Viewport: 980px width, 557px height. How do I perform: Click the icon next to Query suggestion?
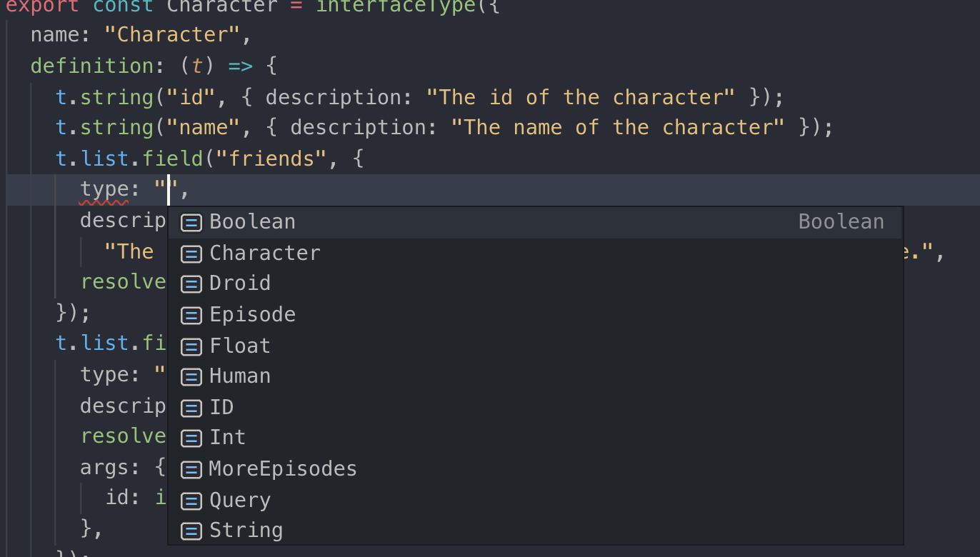(191, 501)
